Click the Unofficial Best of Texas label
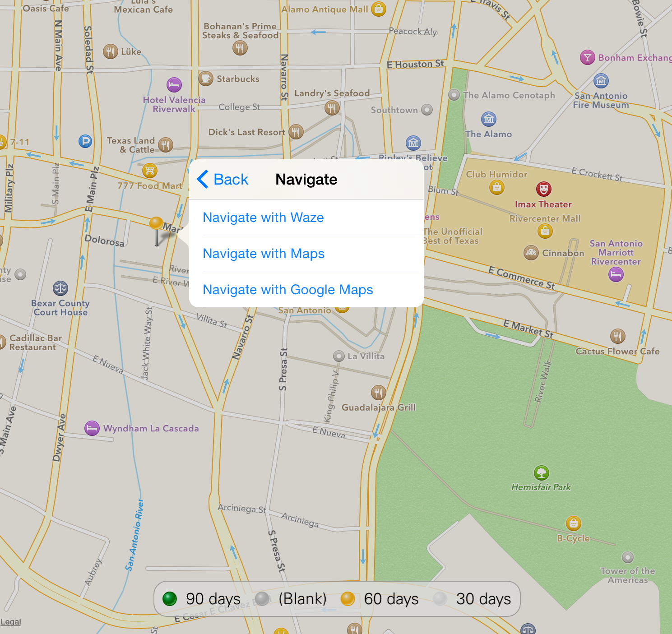The height and width of the screenshot is (634, 672). tap(452, 236)
